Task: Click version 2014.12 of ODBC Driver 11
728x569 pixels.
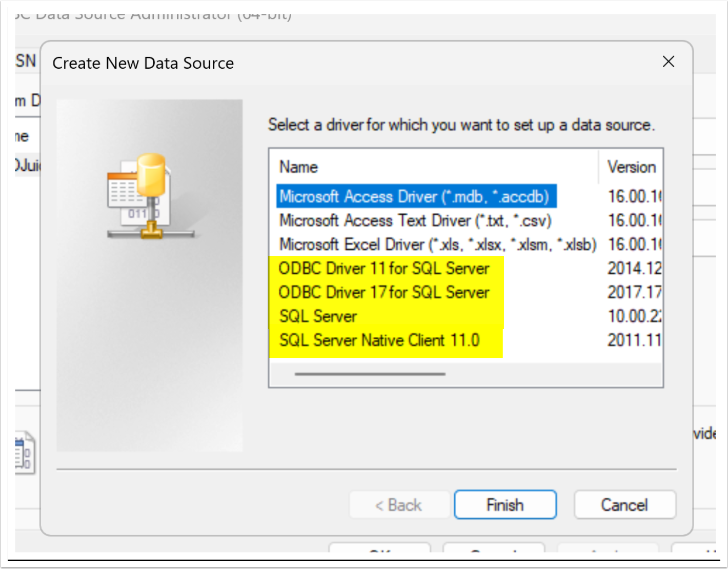Action: tap(635, 268)
